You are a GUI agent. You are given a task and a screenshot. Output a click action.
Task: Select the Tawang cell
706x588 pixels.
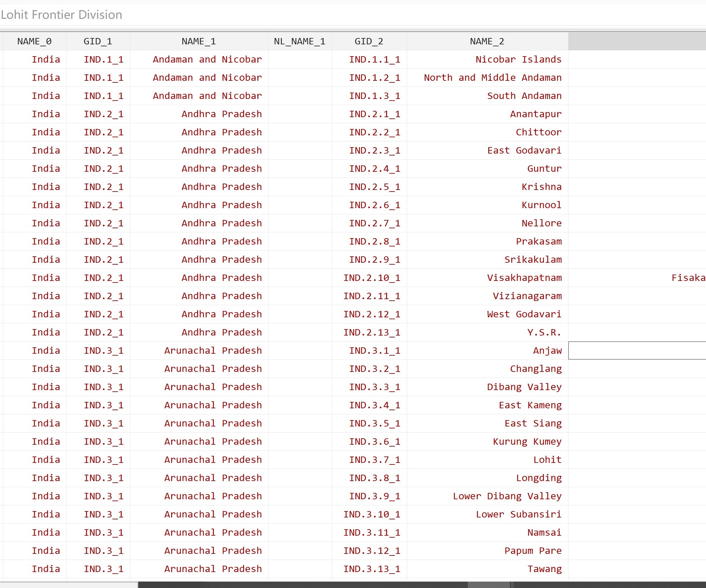pyautogui.click(x=544, y=569)
